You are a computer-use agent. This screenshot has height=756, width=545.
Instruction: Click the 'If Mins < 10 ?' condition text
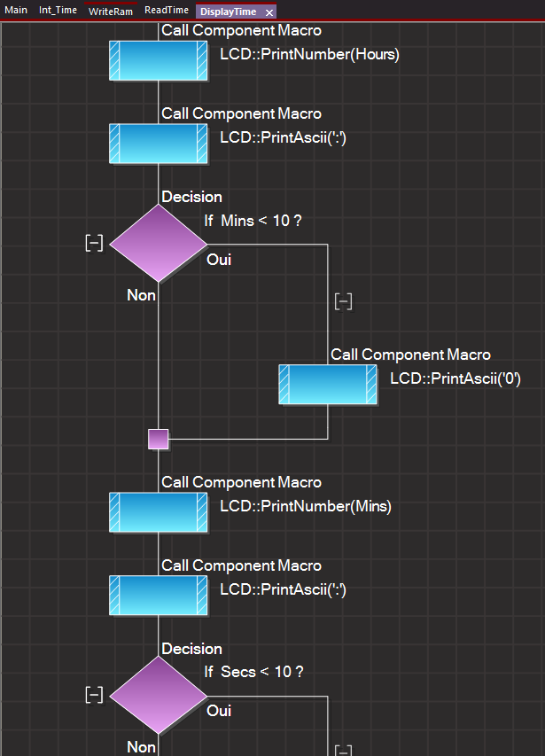click(x=253, y=221)
